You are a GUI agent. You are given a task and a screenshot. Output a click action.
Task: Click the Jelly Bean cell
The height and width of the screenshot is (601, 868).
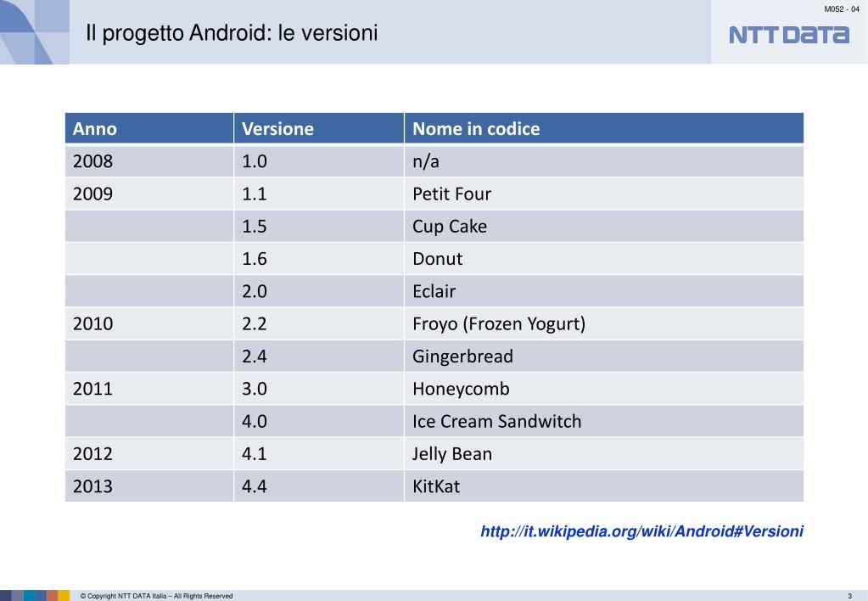pos(604,453)
